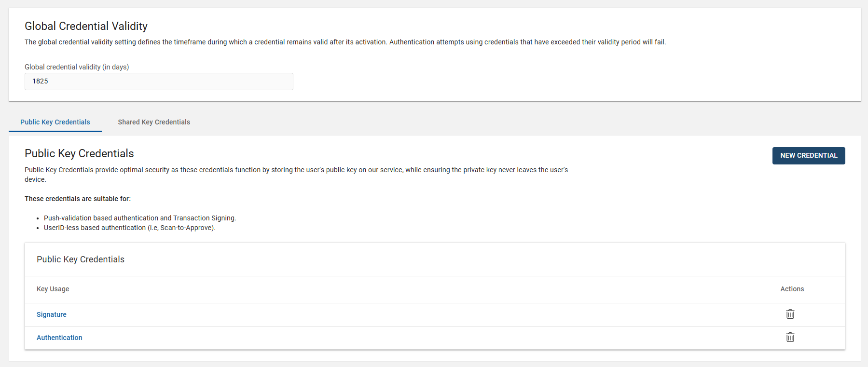Select the Actions column header
Screen dimensions: 868x367
pos(792,289)
